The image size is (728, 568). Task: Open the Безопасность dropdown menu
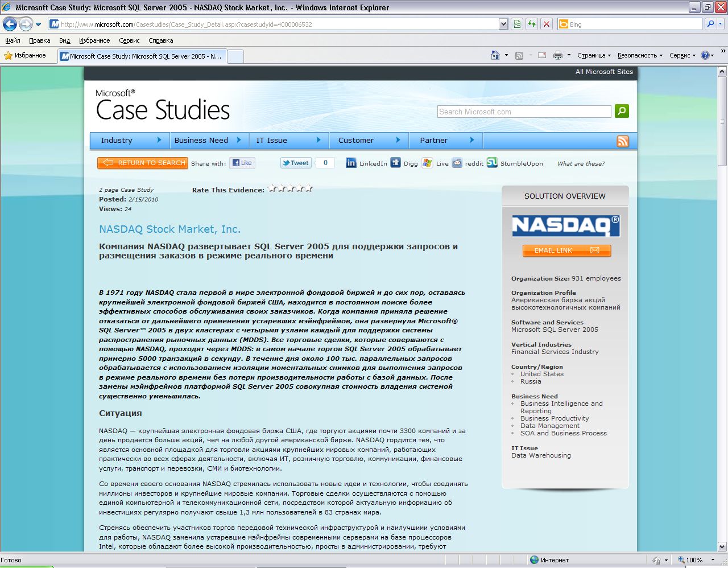pos(640,55)
